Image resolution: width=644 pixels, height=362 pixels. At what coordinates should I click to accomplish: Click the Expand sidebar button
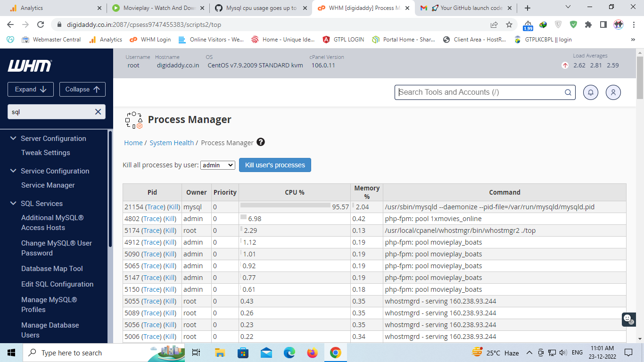30,89
